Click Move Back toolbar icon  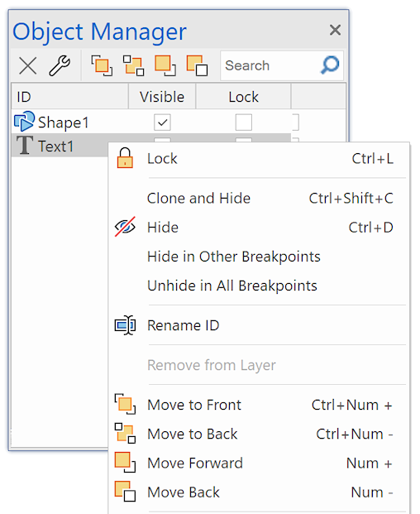197,65
